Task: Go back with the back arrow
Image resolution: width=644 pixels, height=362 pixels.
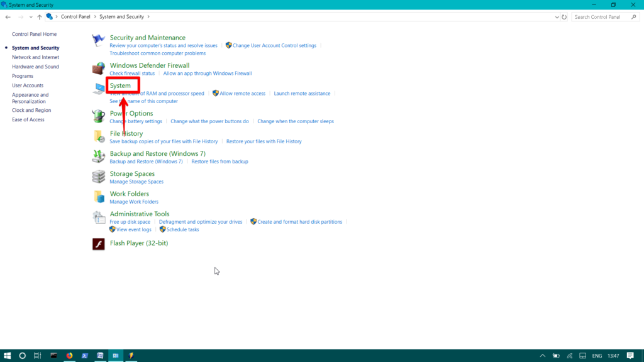Action: click(x=8, y=17)
